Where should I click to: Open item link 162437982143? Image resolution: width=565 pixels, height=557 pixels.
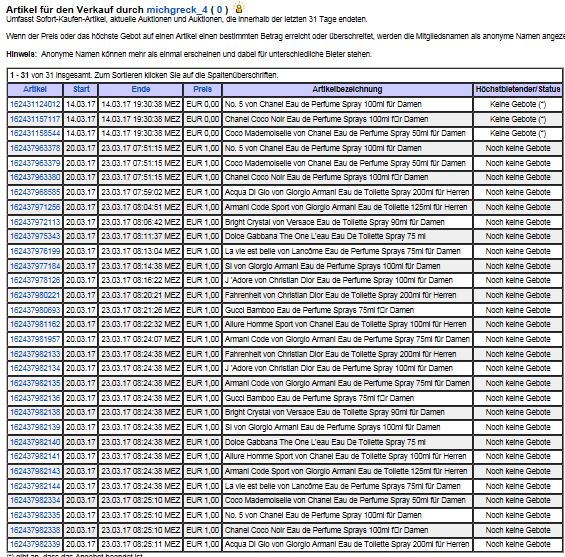pyautogui.click(x=35, y=471)
